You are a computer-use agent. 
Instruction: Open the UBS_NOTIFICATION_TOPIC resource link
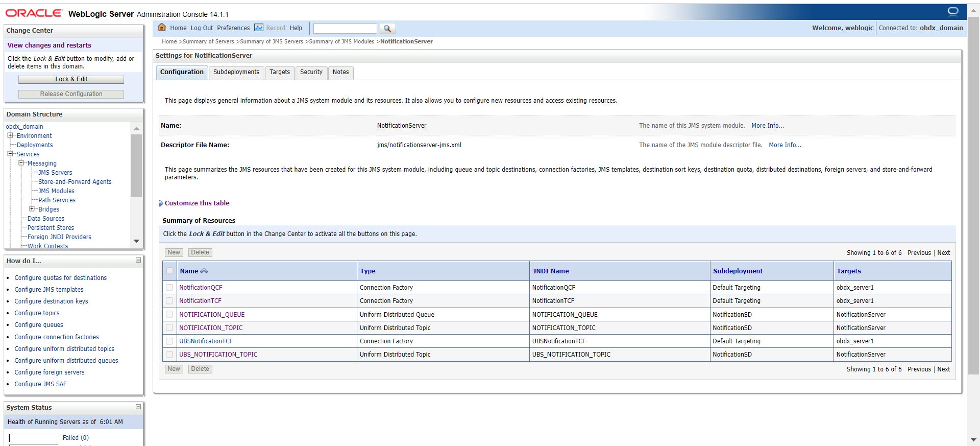(x=218, y=354)
